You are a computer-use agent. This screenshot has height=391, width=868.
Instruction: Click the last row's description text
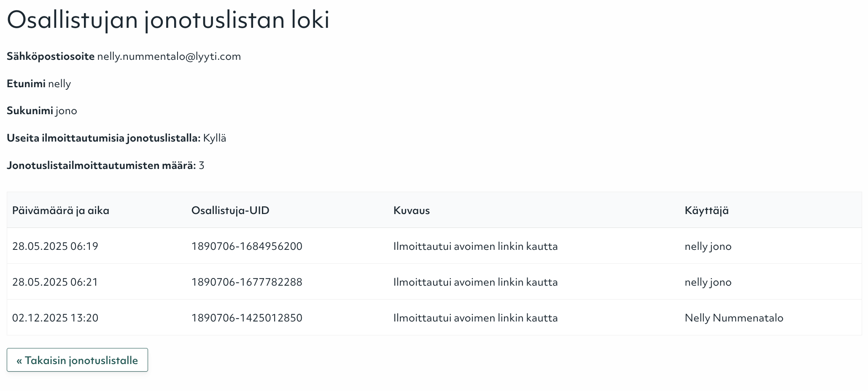(475, 318)
